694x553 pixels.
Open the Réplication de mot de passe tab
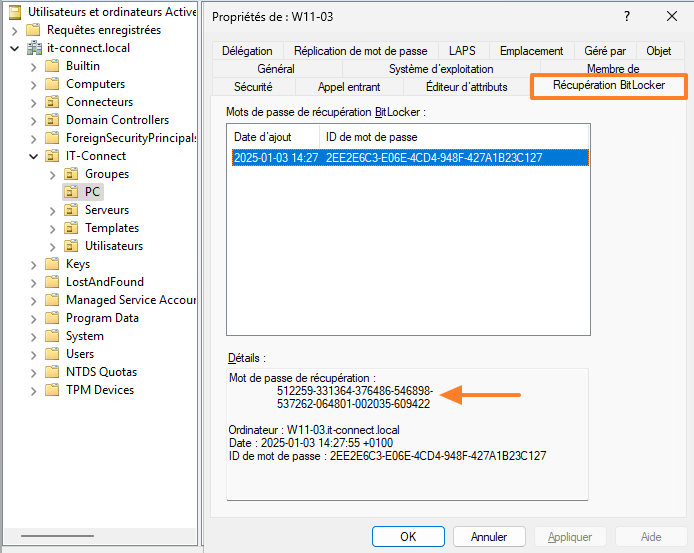[x=361, y=51]
